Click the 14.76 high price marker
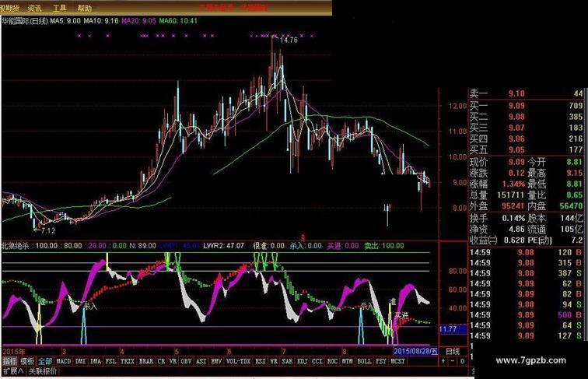 point(289,40)
